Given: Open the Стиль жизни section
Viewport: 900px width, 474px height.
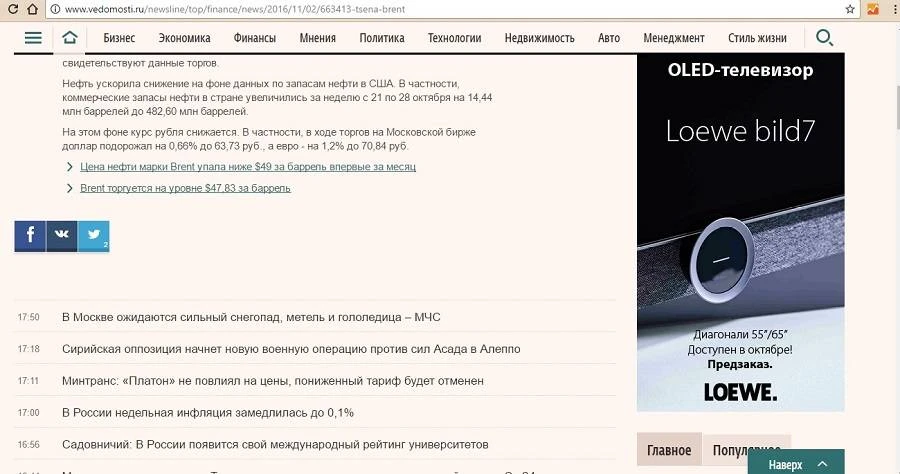Looking at the screenshot, I should click(x=757, y=38).
